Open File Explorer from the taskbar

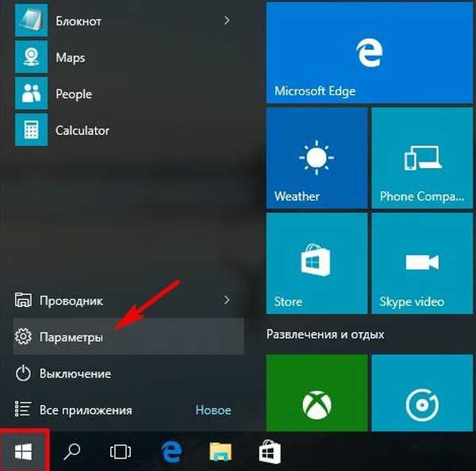[x=220, y=451]
